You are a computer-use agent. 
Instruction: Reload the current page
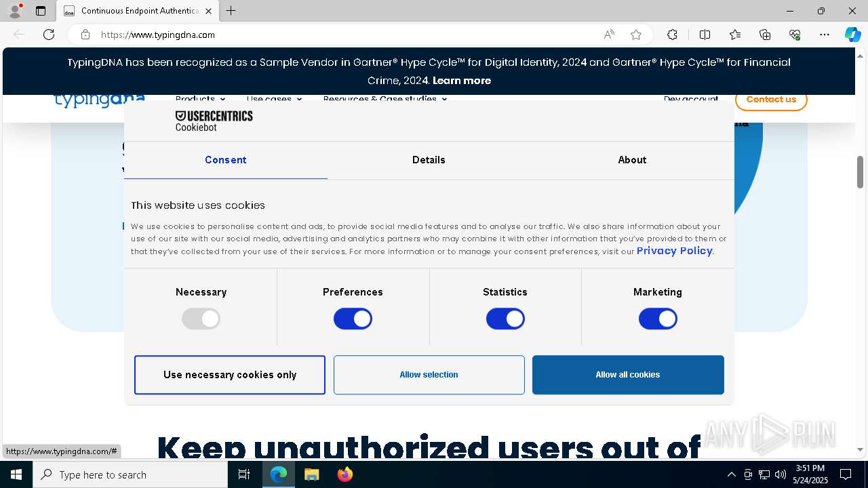[x=49, y=35]
